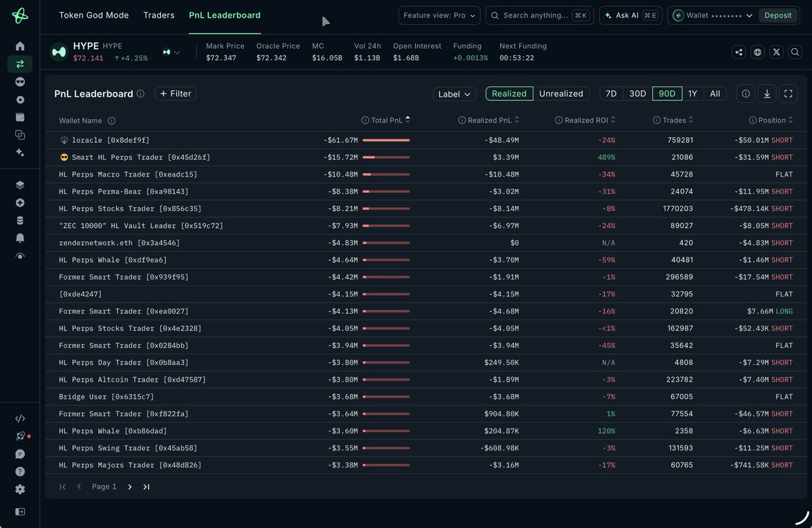Select the 1Y time range
This screenshot has height=528, width=812.
[692, 94]
